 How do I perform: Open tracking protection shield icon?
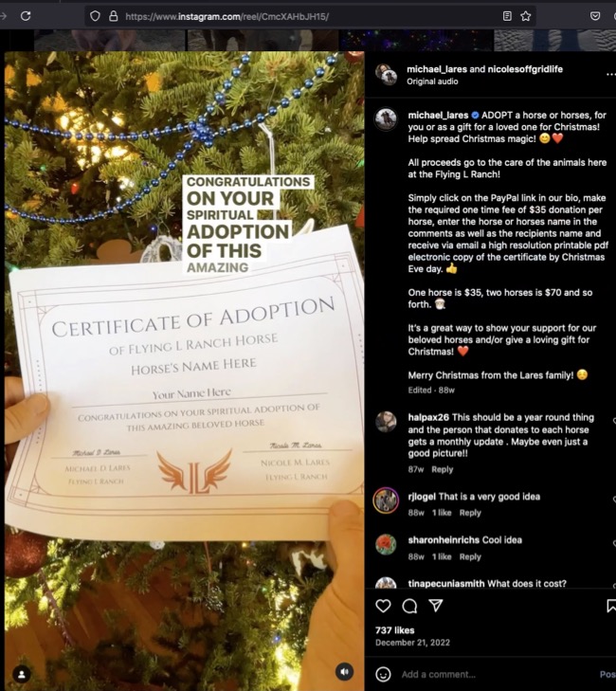pos(95,16)
